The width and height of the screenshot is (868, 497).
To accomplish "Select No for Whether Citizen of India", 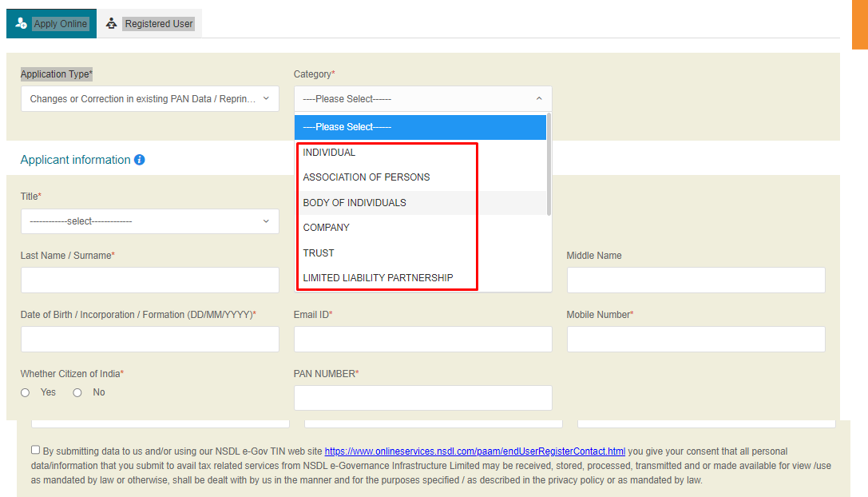I will click(x=77, y=392).
